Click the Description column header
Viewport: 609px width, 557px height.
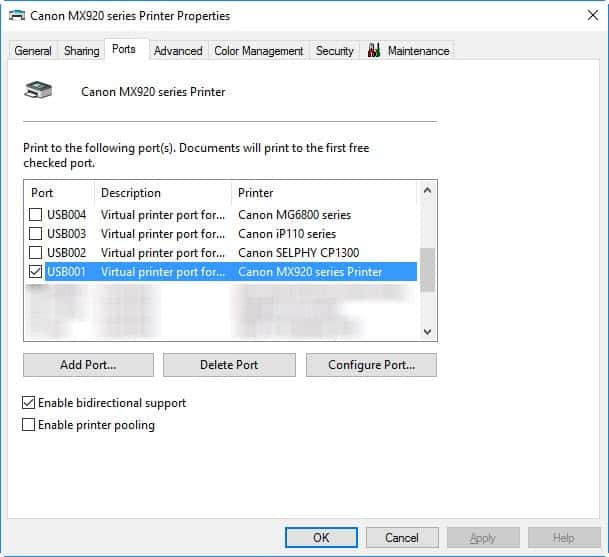tap(163, 193)
